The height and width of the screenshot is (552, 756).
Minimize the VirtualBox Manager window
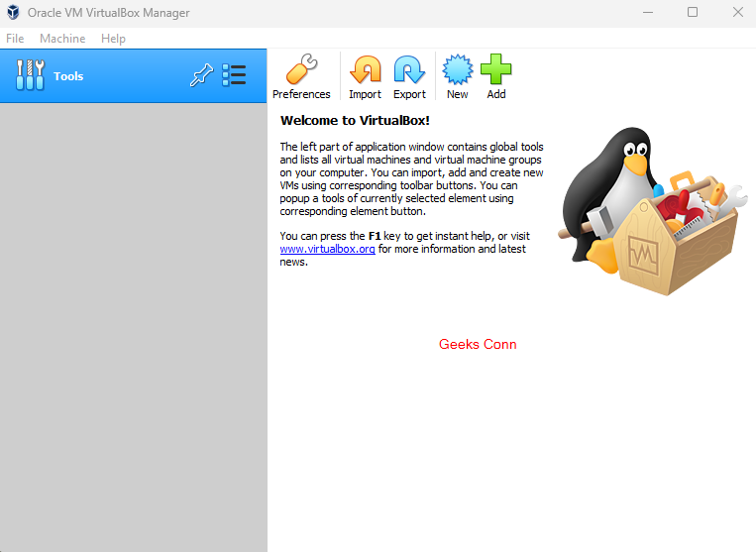click(x=648, y=12)
